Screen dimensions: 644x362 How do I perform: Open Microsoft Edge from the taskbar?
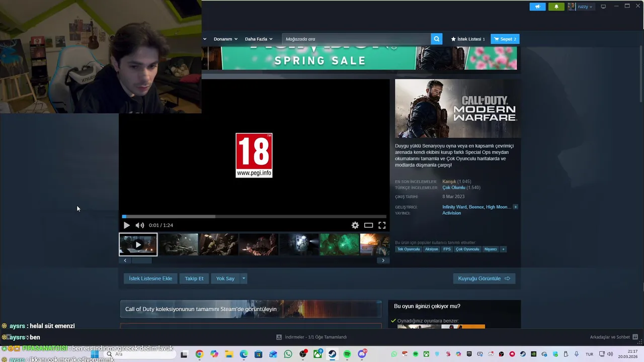pos(244,354)
